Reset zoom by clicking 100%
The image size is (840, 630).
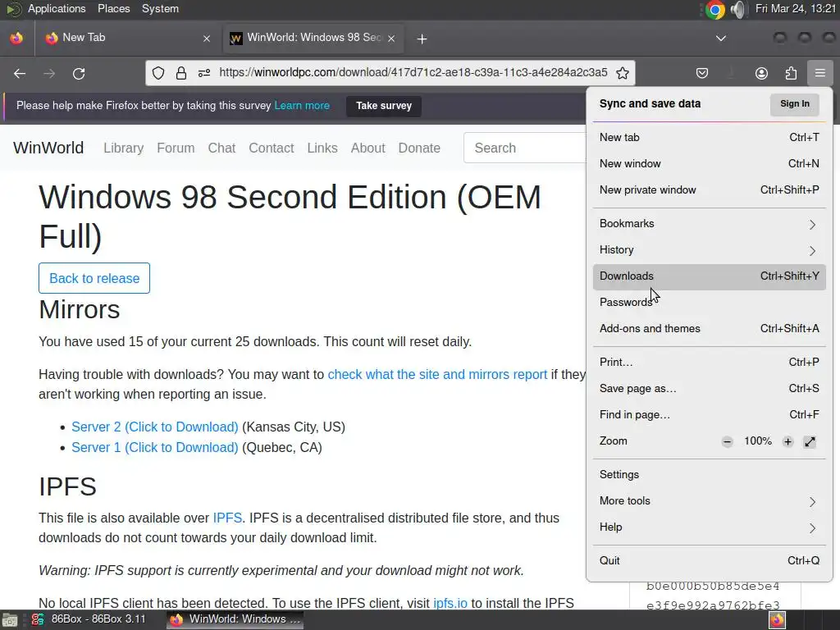[x=757, y=441]
